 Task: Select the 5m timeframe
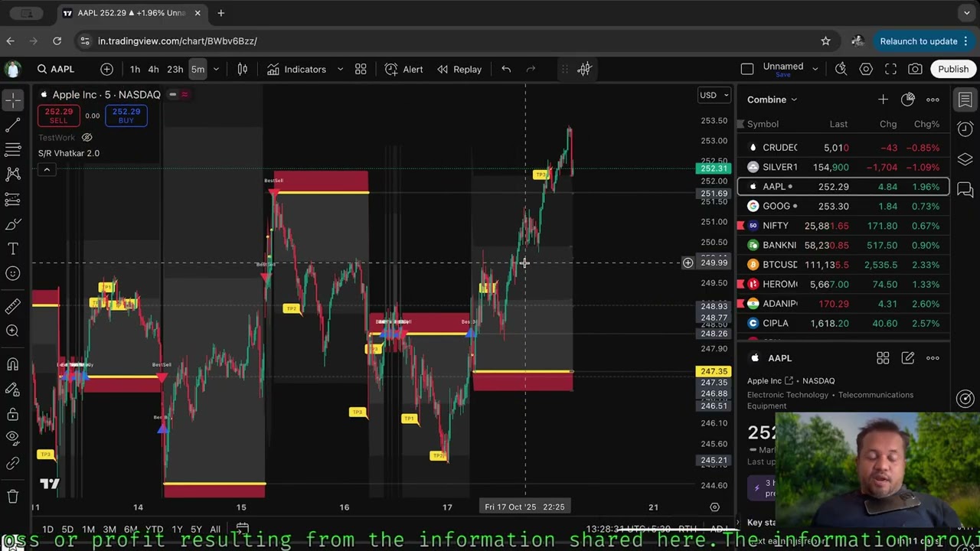point(198,69)
